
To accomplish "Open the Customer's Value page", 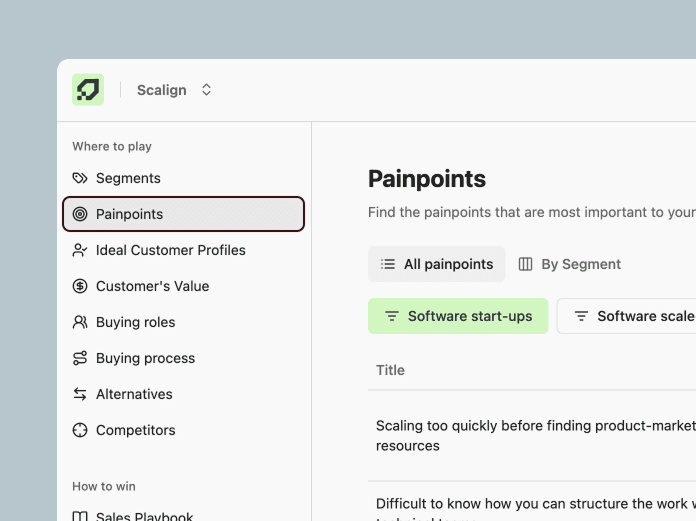I will click(183, 286).
